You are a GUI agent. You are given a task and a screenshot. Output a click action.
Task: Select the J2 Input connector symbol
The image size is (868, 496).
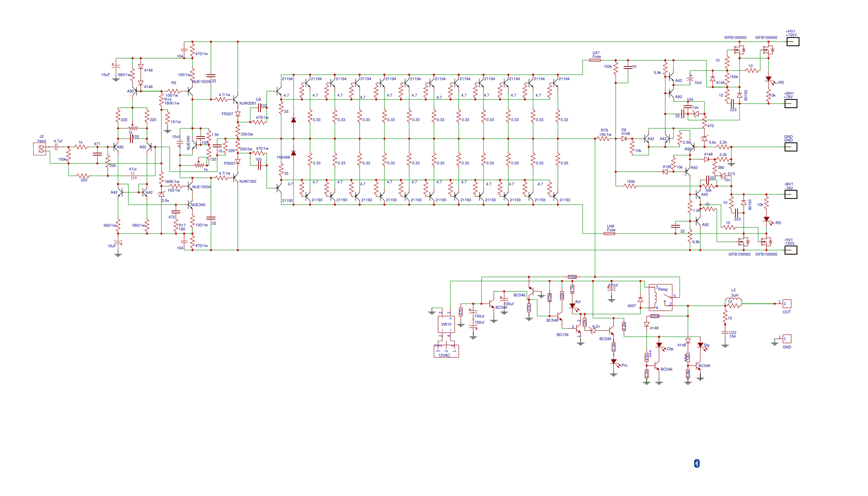click(x=40, y=149)
